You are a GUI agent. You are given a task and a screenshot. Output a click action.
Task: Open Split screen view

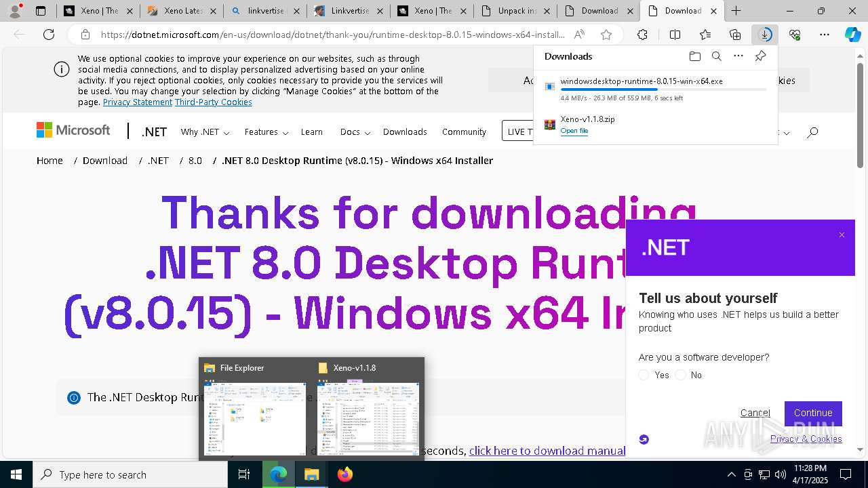(675, 35)
